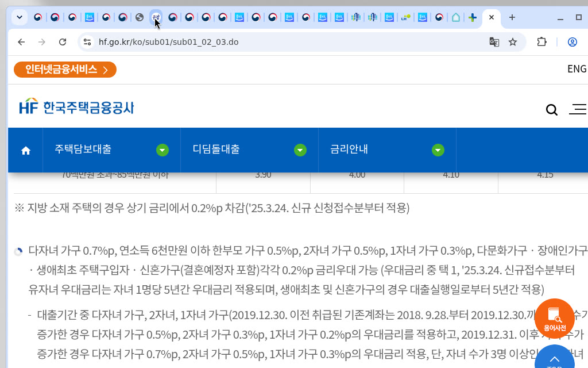
Task: Open the tab search dropdown chevron
Action: pyautogui.click(x=20, y=17)
